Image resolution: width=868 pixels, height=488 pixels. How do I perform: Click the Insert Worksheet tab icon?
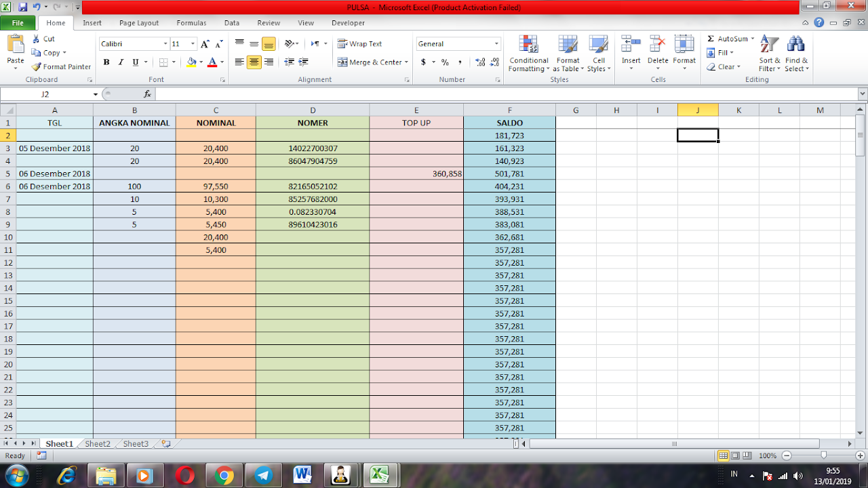[165, 444]
